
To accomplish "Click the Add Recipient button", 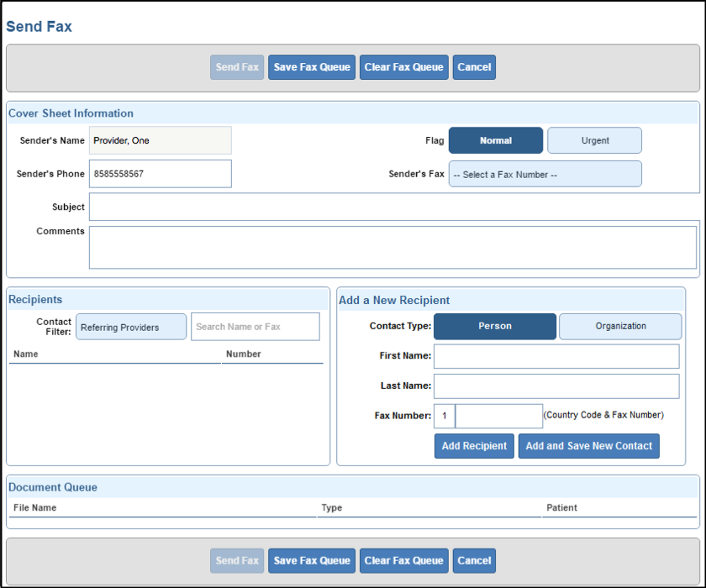I will coord(474,446).
